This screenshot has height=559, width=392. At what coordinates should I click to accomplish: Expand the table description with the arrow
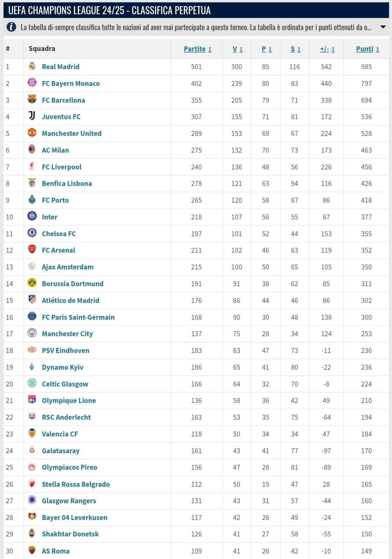tap(383, 27)
